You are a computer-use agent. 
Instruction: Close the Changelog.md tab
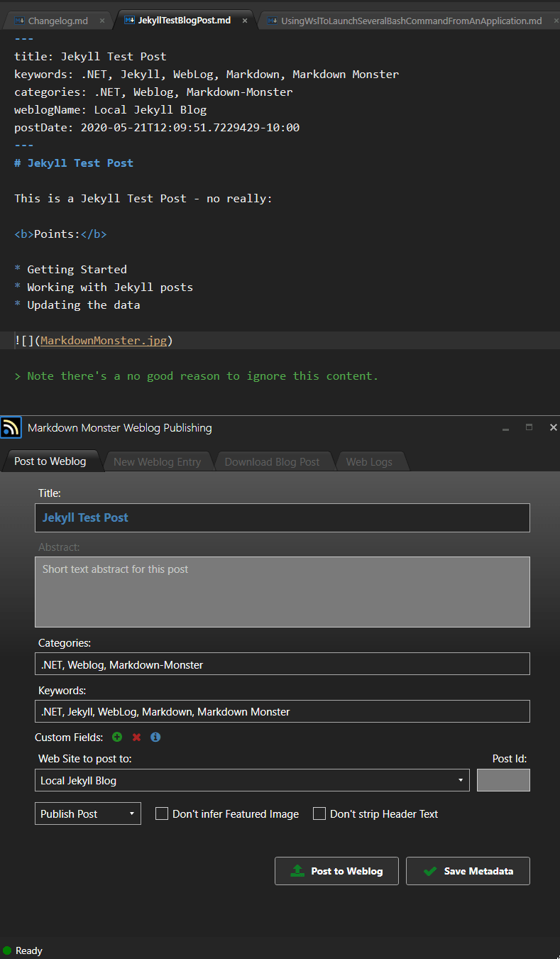point(102,21)
